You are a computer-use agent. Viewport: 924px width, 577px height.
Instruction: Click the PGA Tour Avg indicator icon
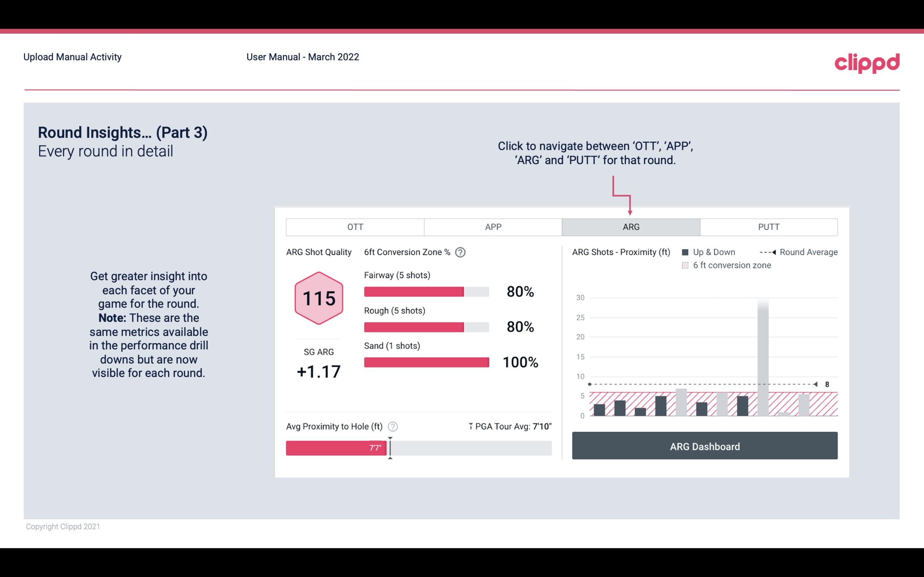tap(470, 426)
